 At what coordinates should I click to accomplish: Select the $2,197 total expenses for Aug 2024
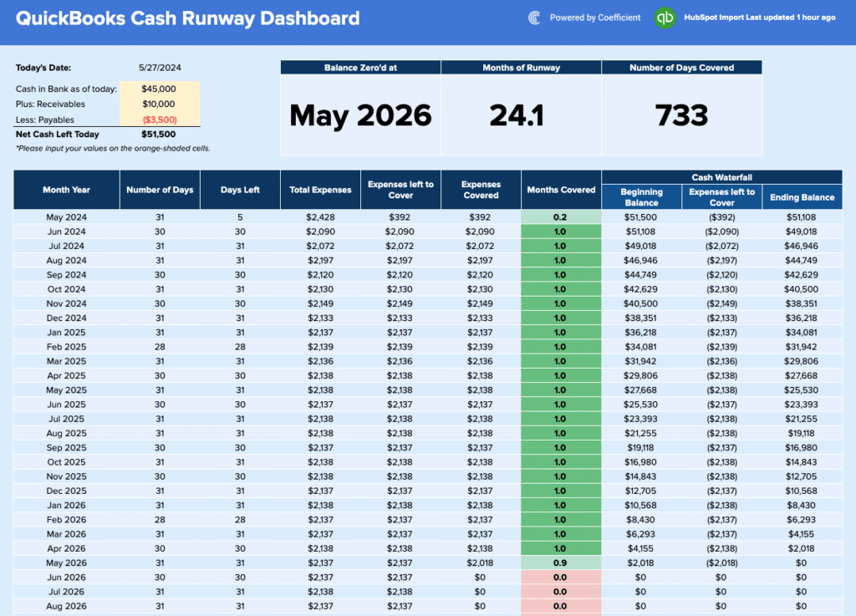pos(320,260)
